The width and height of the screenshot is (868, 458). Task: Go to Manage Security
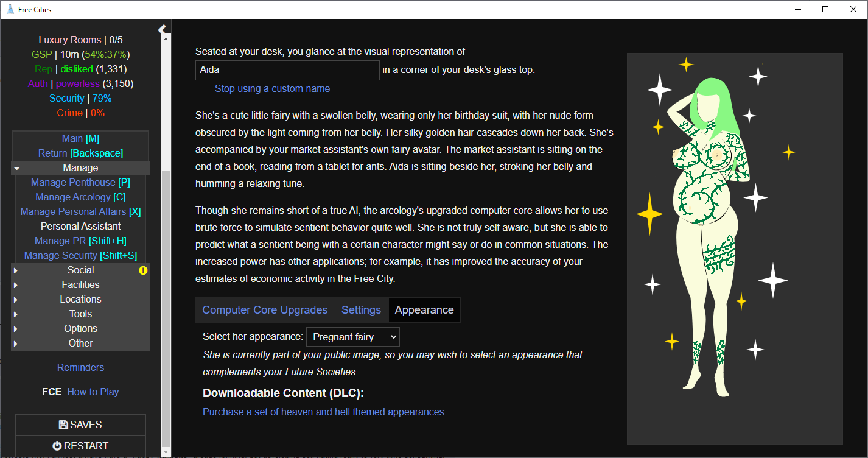tap(80, 256)
